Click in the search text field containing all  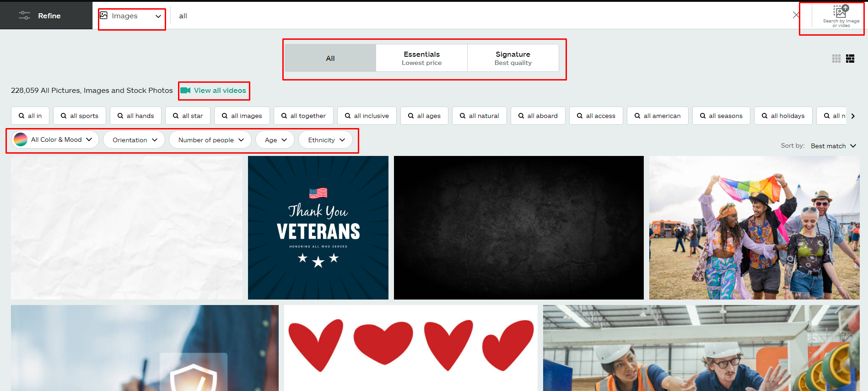coord(458,16)
